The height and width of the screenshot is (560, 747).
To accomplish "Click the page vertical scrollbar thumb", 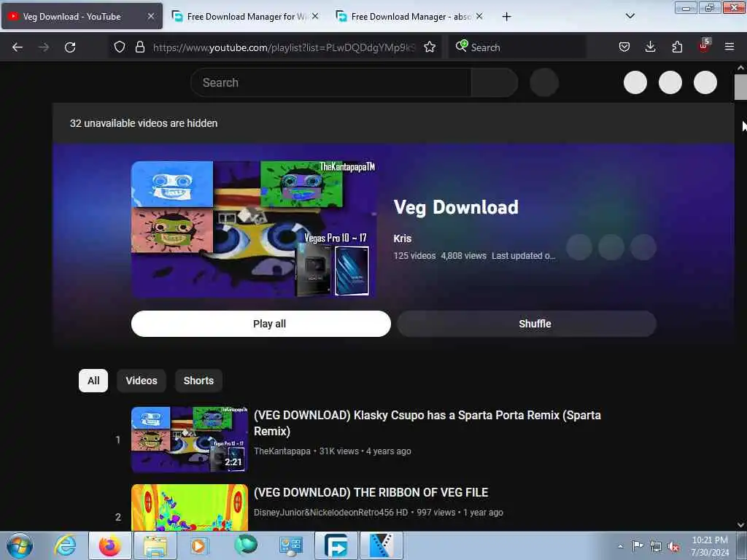I will pyautogui.click(x=740, y=87).
